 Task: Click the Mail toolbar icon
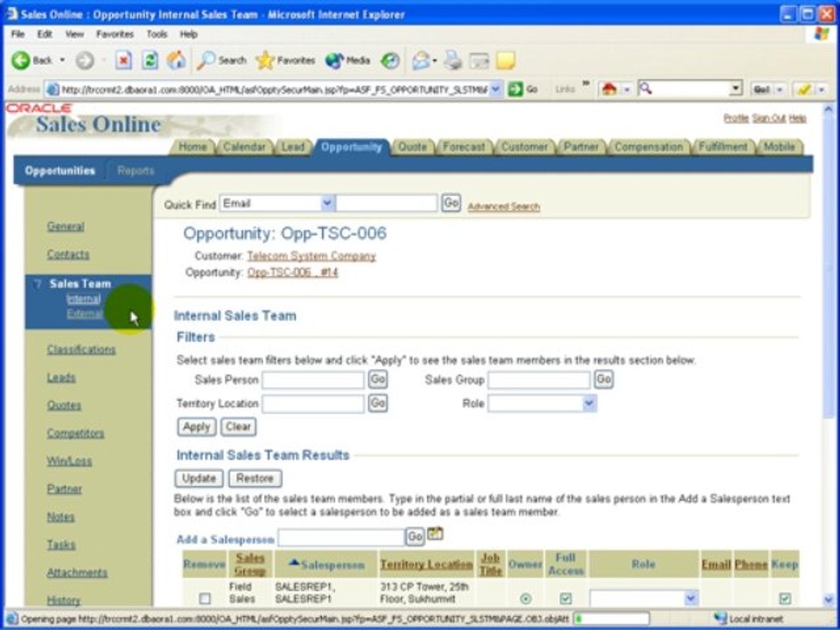pos(421,60)
